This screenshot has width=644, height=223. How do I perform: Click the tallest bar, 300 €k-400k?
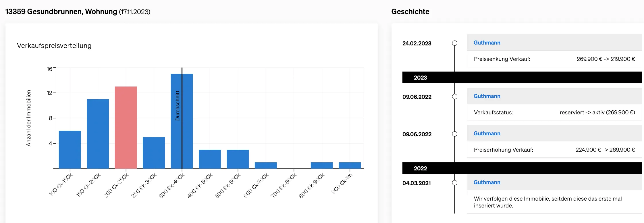182,121
